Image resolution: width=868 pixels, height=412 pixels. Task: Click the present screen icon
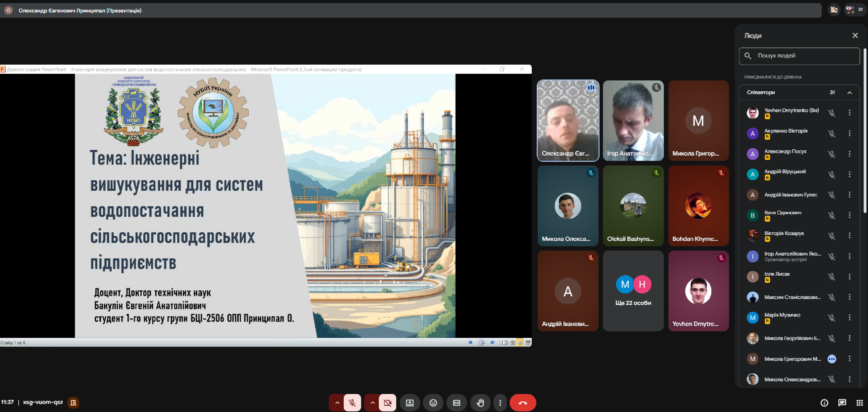(409, 403)
